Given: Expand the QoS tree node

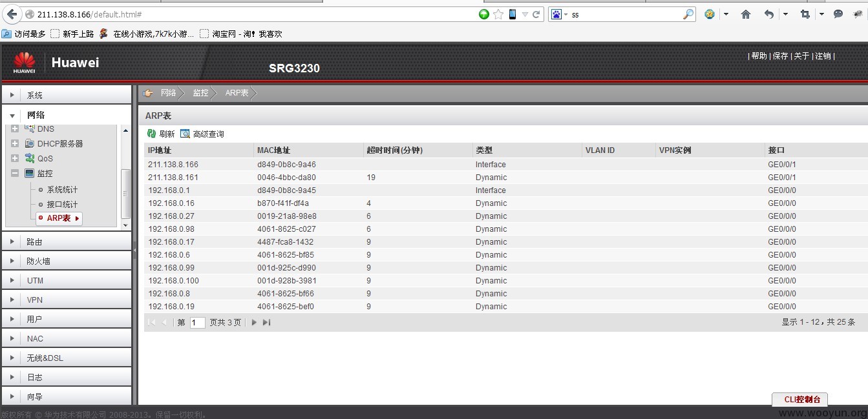Looking at the screenshot, I should [15, 158].
